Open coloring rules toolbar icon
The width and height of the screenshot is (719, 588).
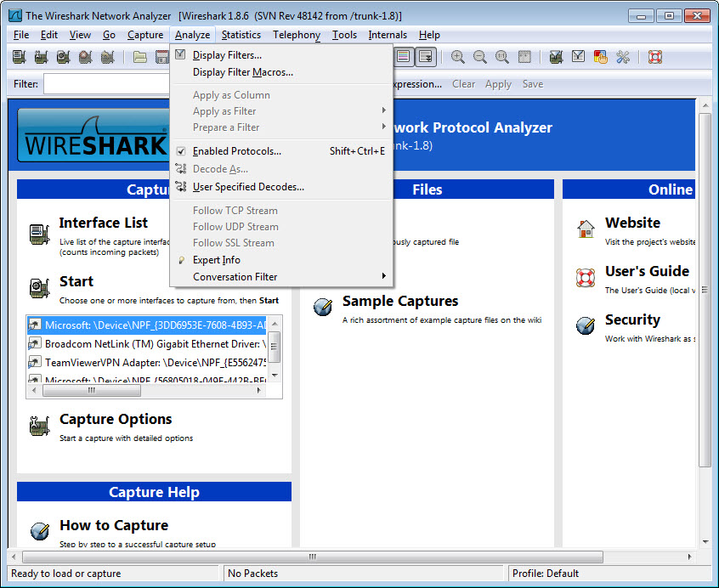(600, 57)
